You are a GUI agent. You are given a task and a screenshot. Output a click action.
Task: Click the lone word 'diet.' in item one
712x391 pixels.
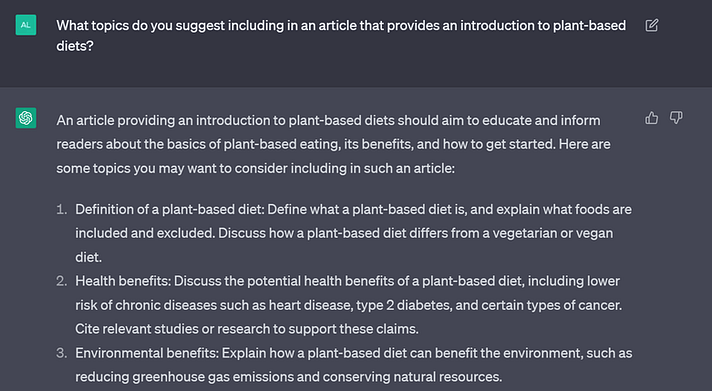(x=89, y=257)
